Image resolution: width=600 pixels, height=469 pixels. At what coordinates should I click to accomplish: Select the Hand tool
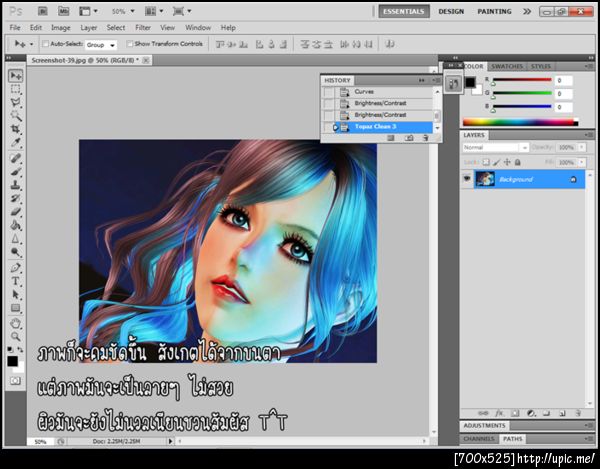(16, 323)
